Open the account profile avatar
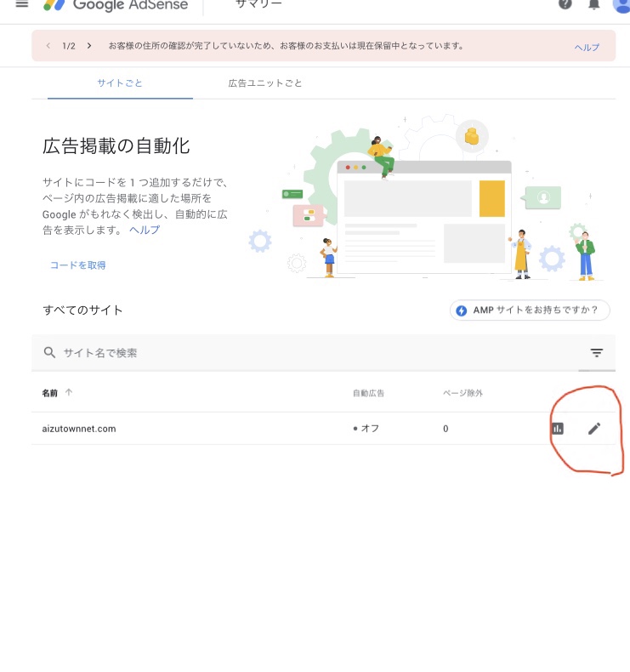 pyautogui.click(x=621, y=5)
